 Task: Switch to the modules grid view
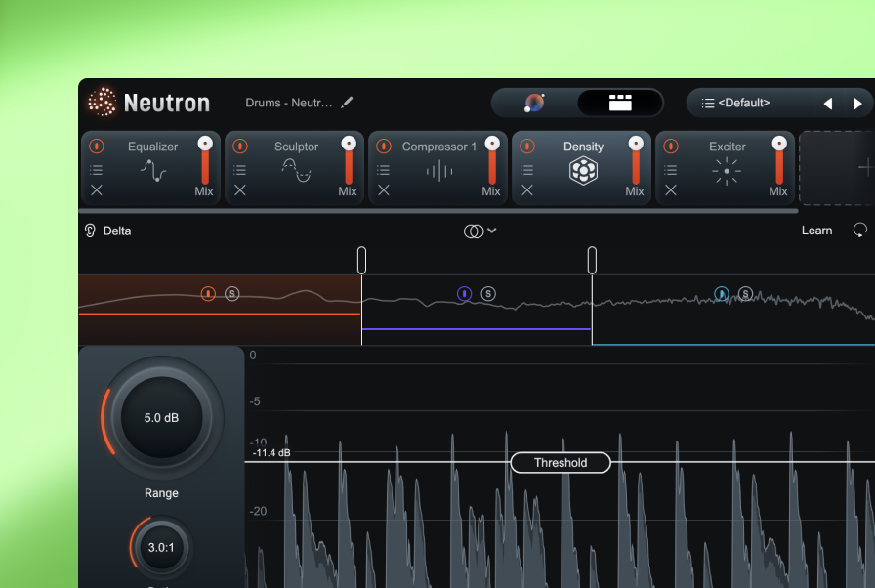619,103
